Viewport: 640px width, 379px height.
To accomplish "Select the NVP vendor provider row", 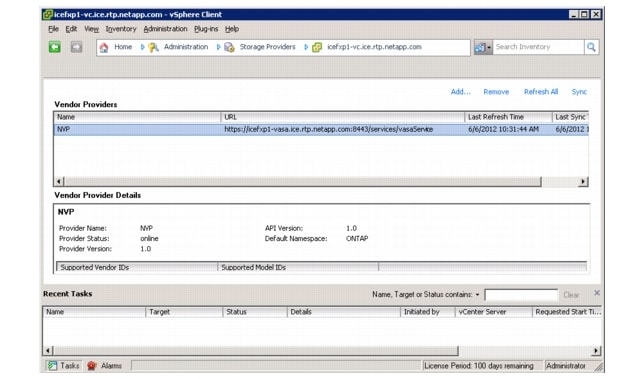I will (x=321, y=129).
